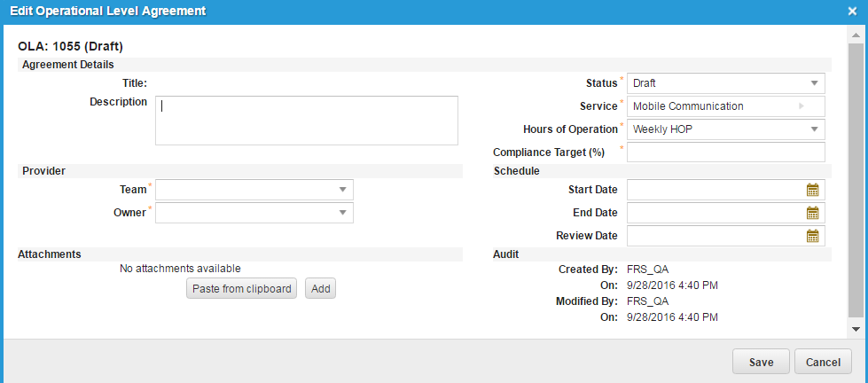Open the Owner dropdown list
868x383 pixels.
click(x=342, y=213)
